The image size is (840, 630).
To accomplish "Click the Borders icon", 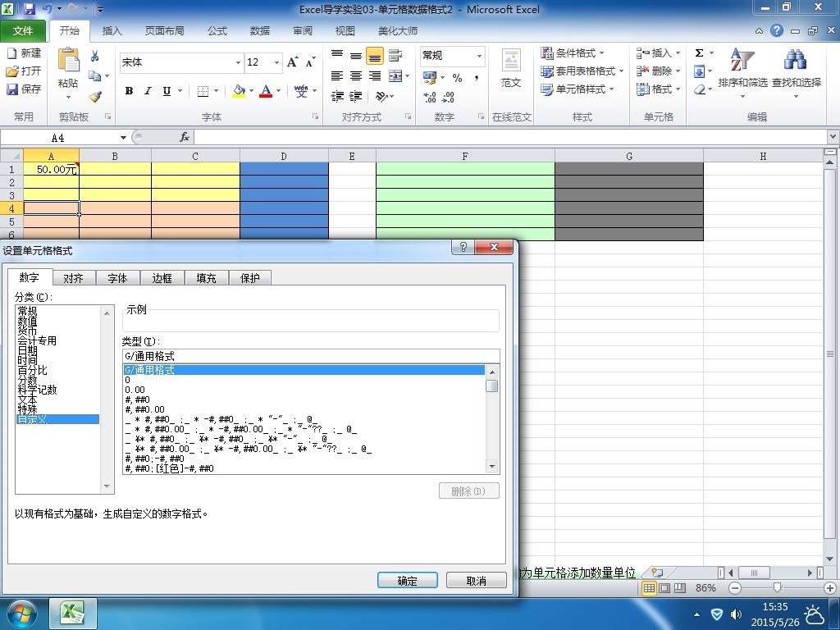I will click(203, 91).
